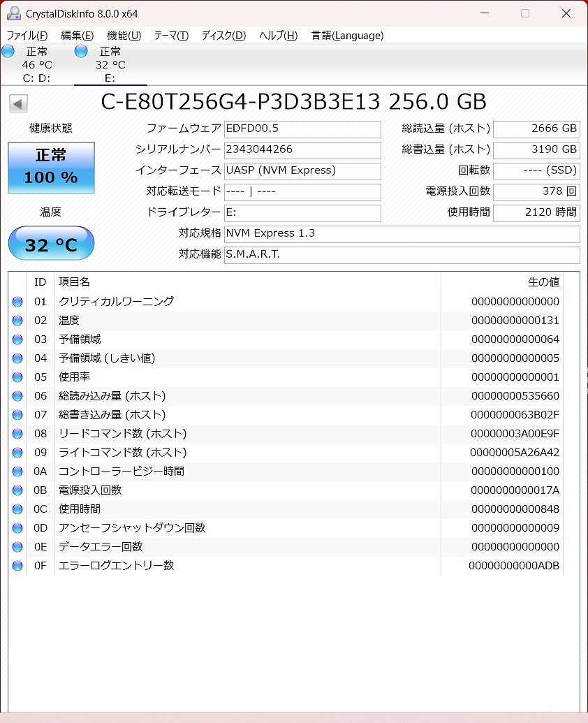Click the CrystalDiskInfo app icon in title bar
Screen dimensions: 588x723
13,13
